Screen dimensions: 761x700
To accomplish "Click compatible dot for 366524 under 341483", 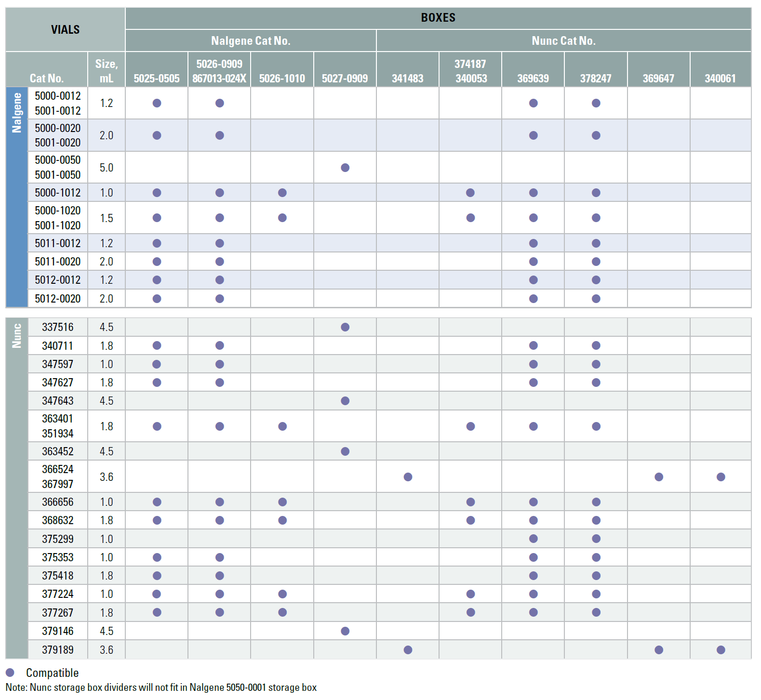I will 408,477.
